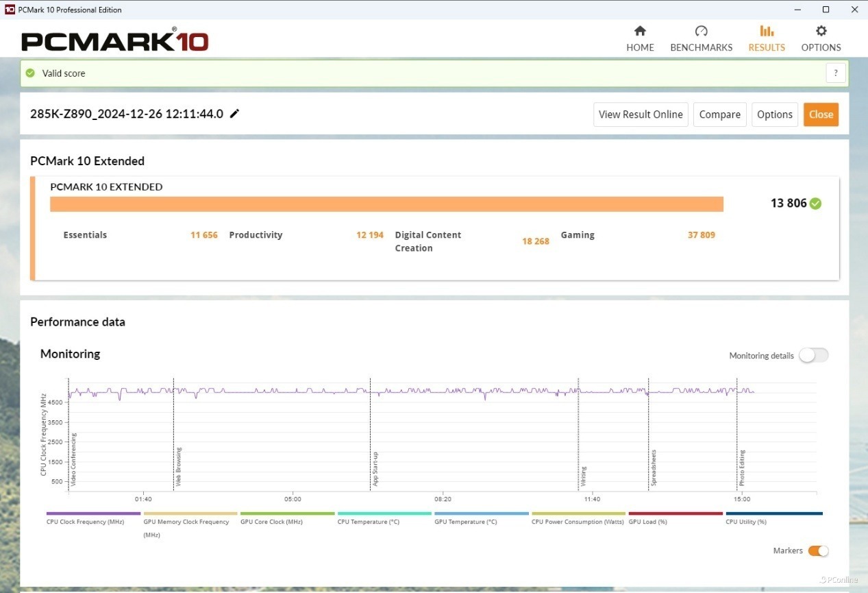Enable the Monitoring details toggle
Viewport: 868px width, 593px height.
(x=813, y=355)
